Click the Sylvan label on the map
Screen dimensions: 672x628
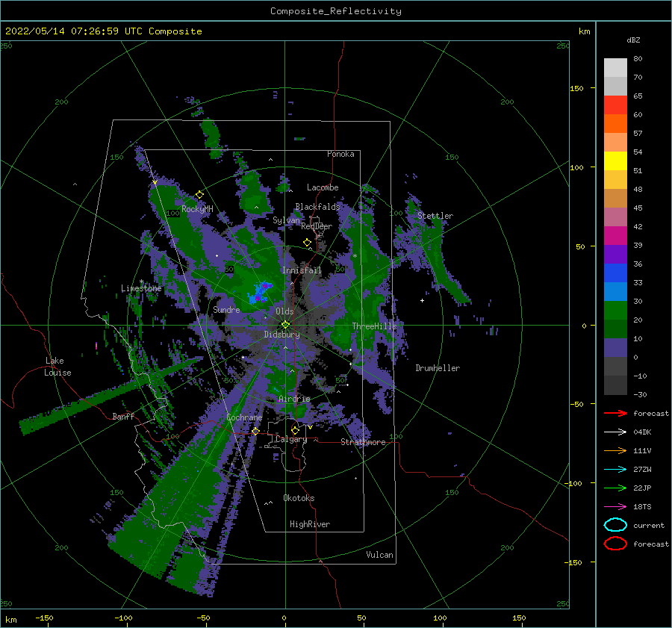click(x=286, y=220)
